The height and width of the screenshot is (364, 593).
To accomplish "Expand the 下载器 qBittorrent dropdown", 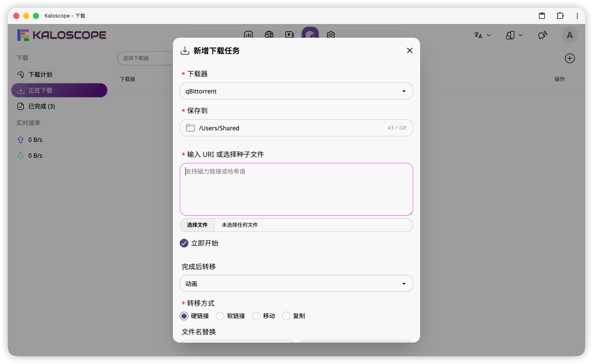I will click(x=296, y=91).
